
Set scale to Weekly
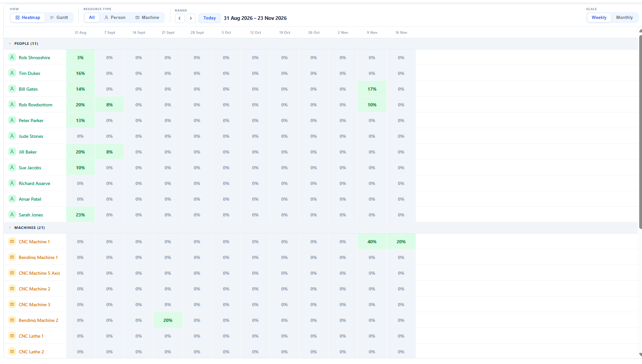tap(599, 18)
